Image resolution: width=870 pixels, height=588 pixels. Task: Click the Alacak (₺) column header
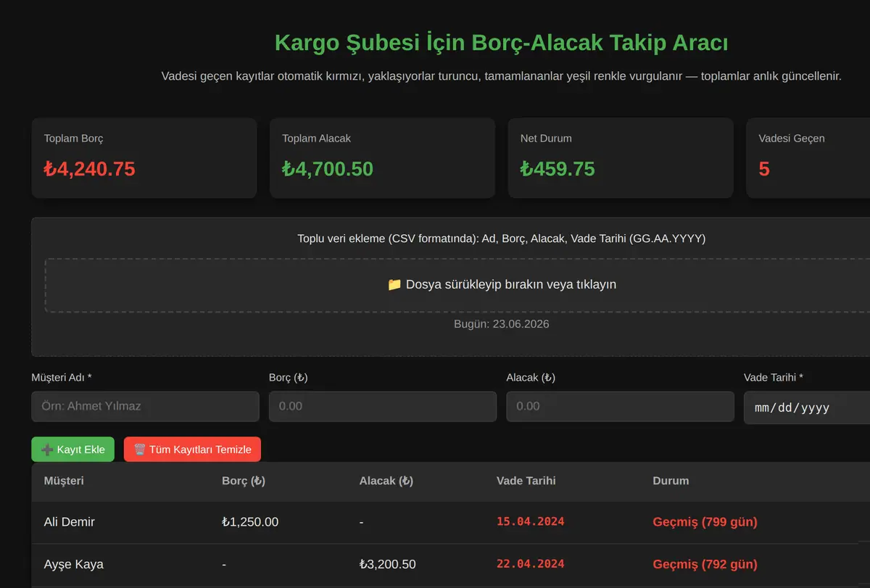coord(386,481)
